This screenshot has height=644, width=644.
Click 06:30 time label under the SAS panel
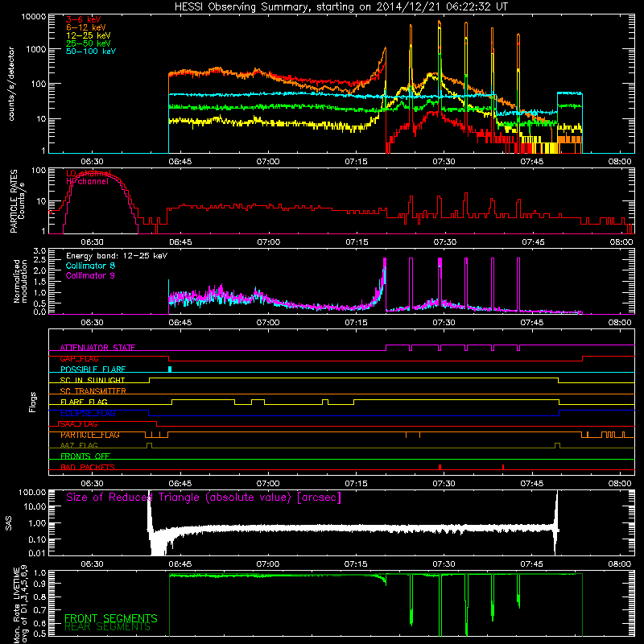click(x=92, y=564)
